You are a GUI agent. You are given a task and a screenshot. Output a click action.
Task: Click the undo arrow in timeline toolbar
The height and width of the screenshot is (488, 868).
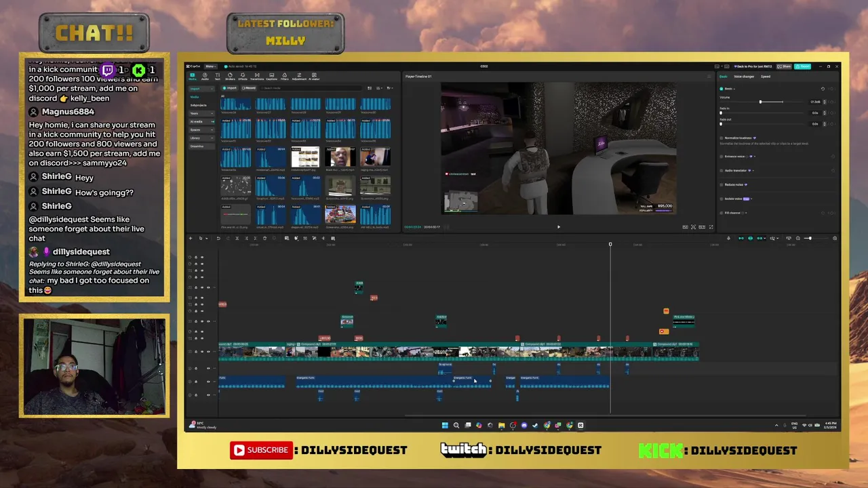pyautogui.click(x=218, y=238)
